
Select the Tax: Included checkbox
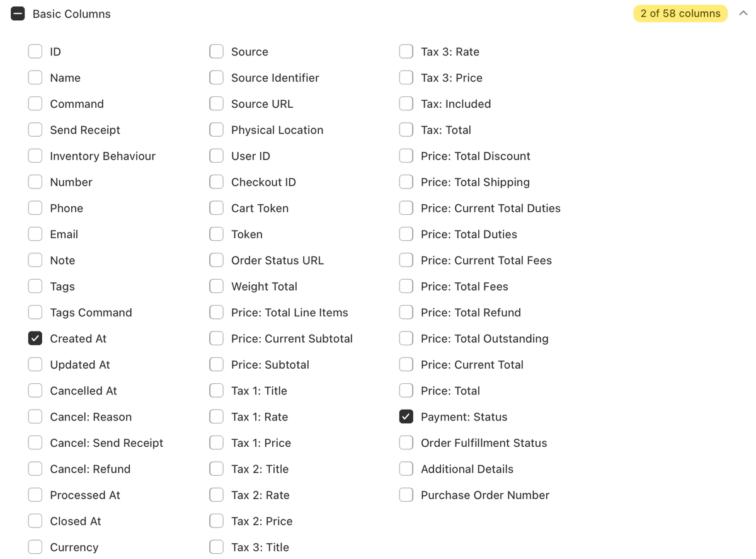(406, 104)
